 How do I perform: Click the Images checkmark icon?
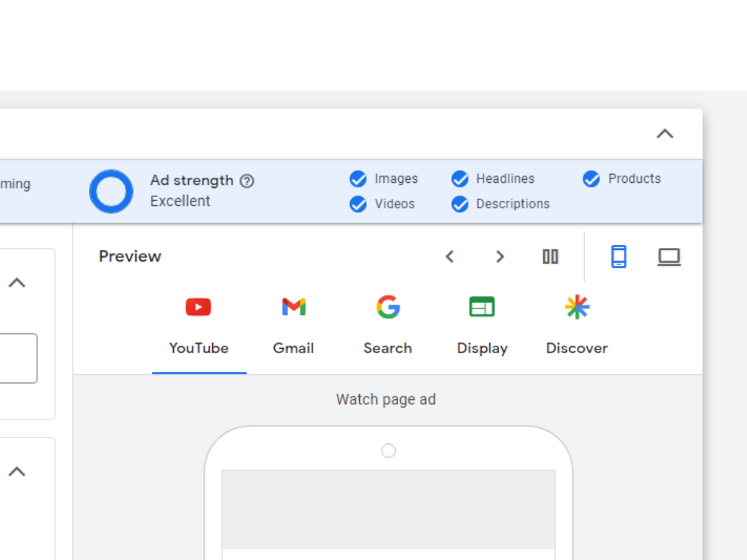[x=358, y=179]
